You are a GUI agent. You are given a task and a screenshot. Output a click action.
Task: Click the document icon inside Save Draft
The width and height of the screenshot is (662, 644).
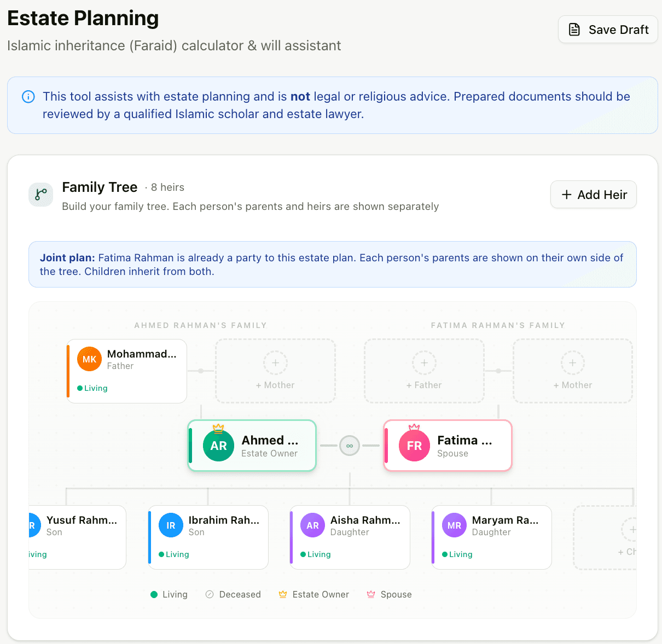574,30
